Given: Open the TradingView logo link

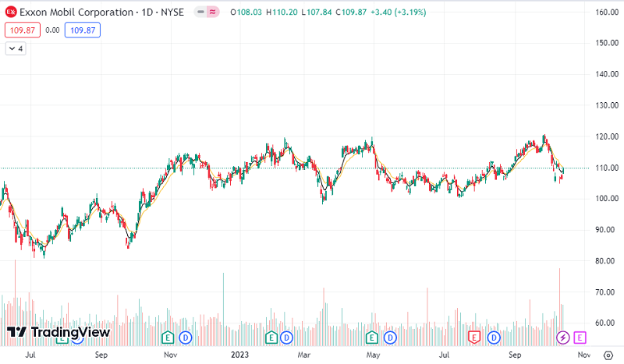Looking at the screenshot, I should pos(58,332).
